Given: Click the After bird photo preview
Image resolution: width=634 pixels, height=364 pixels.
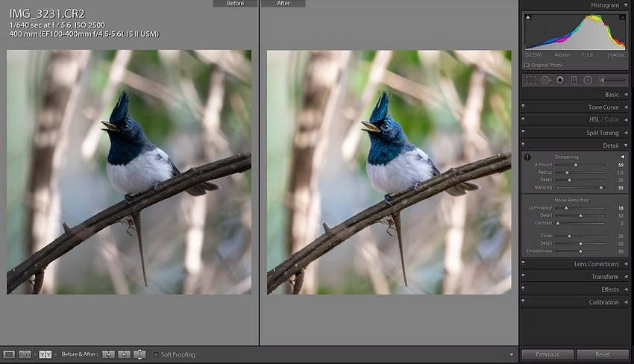Looking at the screenshot, I should pyautogui.click(x=389, y=172).
